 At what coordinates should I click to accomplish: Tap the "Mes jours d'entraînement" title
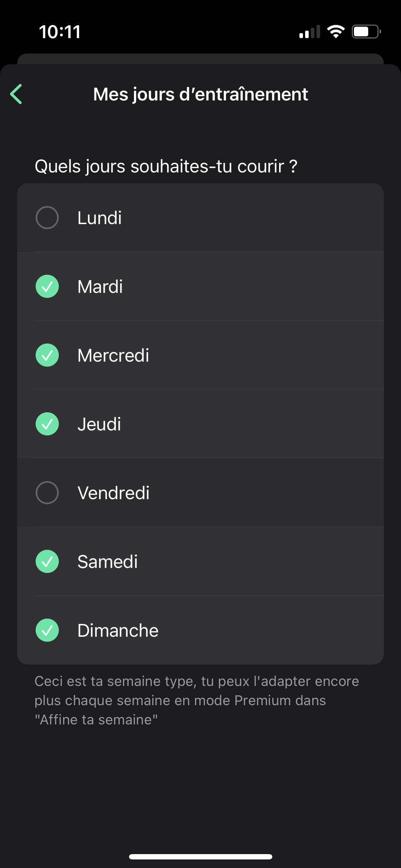[200, 94]
